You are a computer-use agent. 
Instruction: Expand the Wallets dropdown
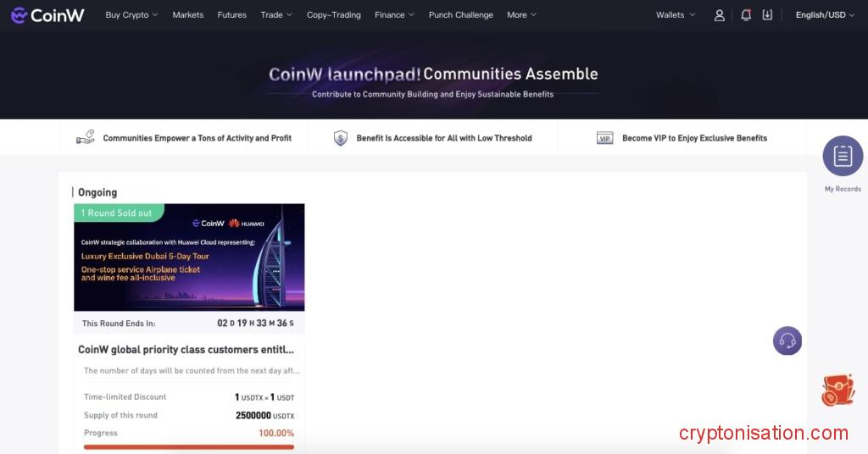675,15
